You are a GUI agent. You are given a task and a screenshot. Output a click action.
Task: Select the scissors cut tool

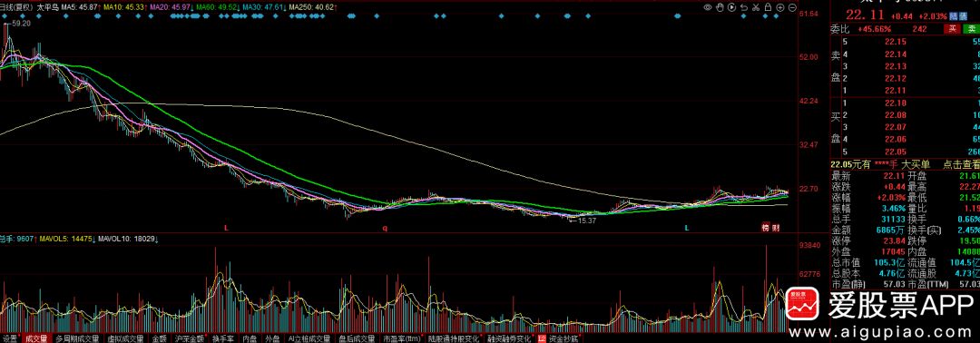tap(756, 7)
